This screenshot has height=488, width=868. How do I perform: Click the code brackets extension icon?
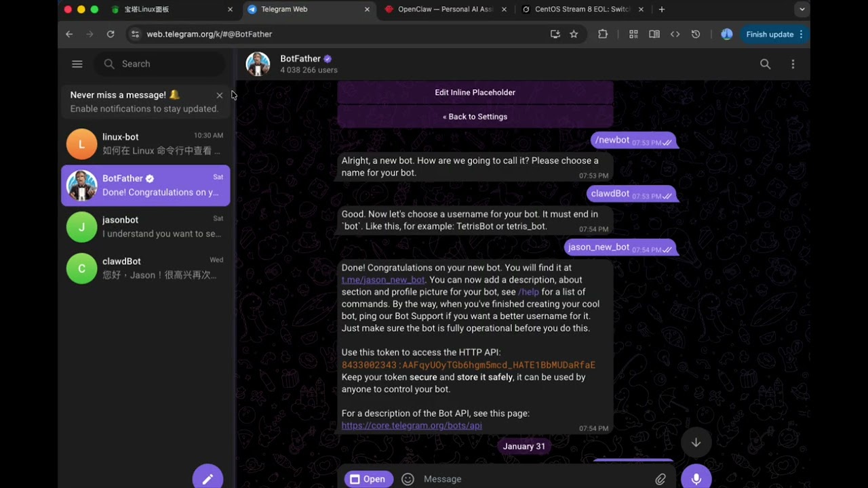[x=675, y=34]
